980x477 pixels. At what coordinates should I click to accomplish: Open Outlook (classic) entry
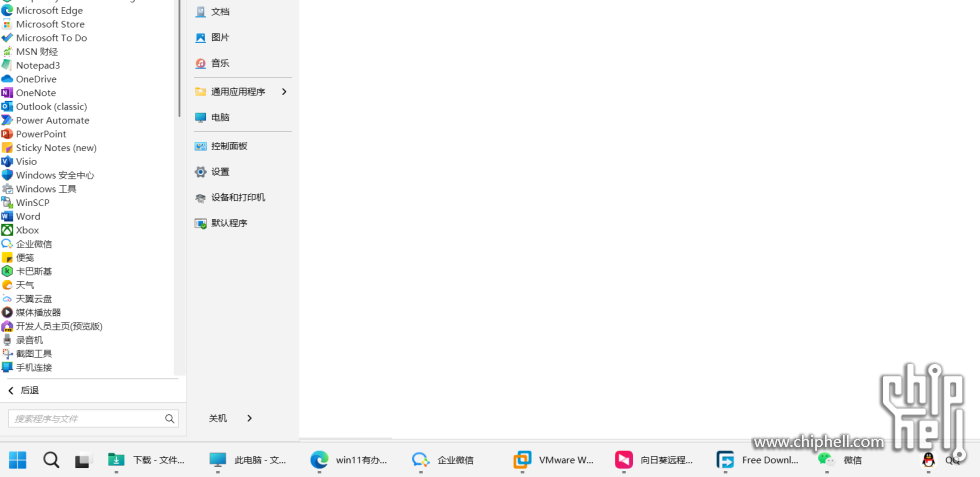44,107
